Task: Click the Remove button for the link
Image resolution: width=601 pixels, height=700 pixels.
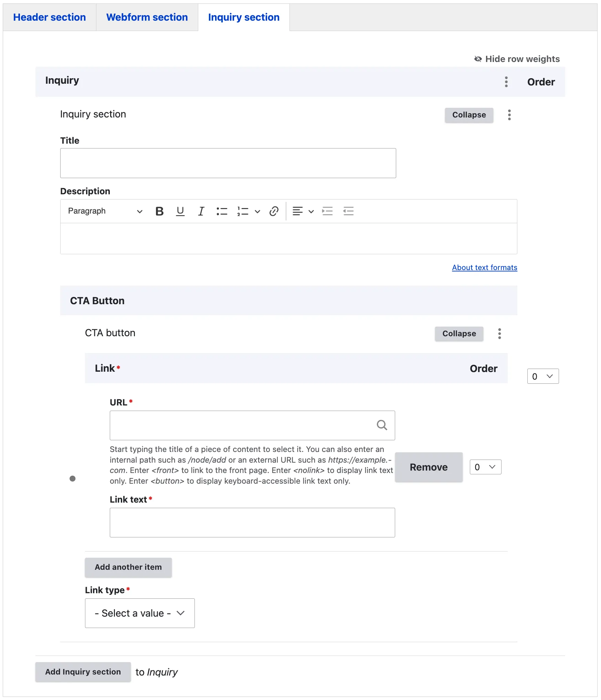Action: [x=429, y=467]
